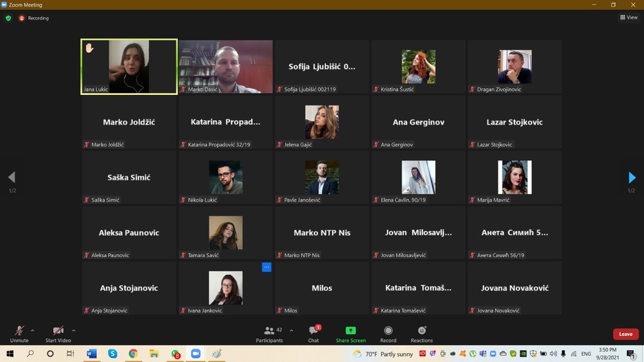Click the Share Screen icon
The height and width of the screenshot is (362, 644).
(351, 331)
